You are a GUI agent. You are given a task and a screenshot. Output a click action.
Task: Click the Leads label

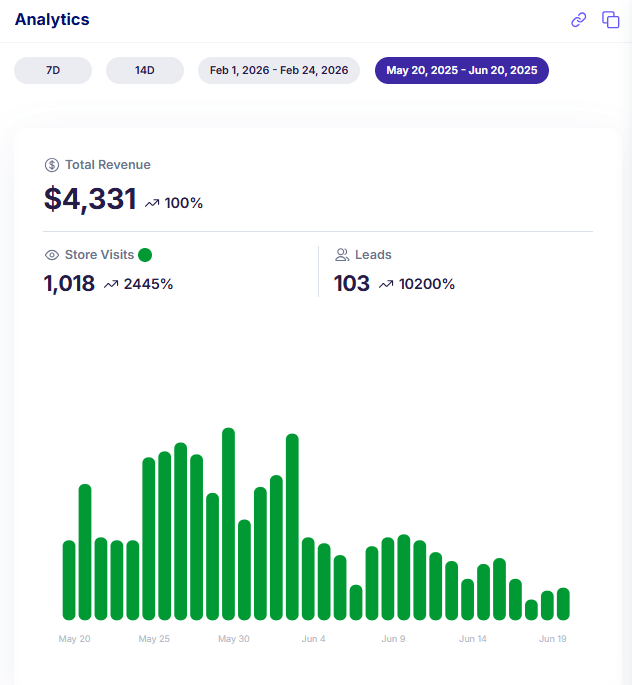tap(373, 255)
